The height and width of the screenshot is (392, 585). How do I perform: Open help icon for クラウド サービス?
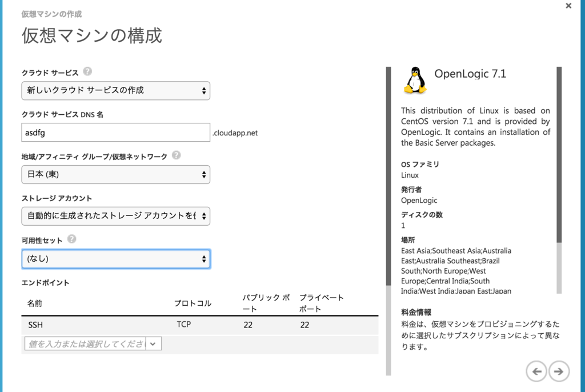pos(87,71)
